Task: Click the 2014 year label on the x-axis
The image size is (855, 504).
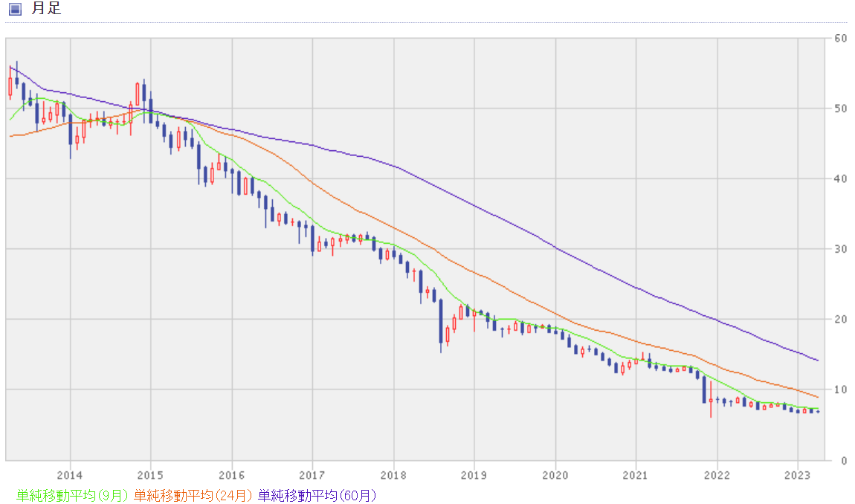Action: (70, 475)
